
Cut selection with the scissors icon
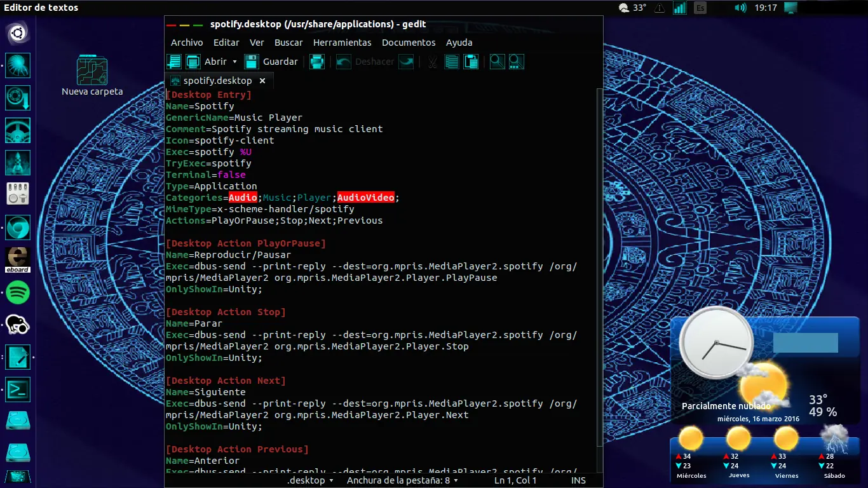(432, 62)
